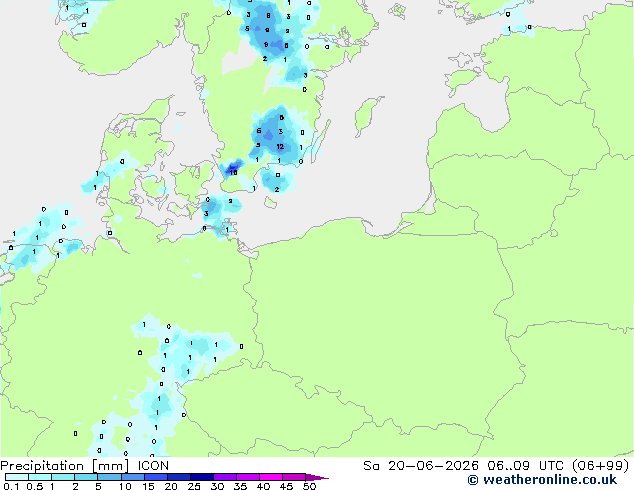Click the '0.5' legend scale label
The image size is (634, 490).
click(35, 486)
